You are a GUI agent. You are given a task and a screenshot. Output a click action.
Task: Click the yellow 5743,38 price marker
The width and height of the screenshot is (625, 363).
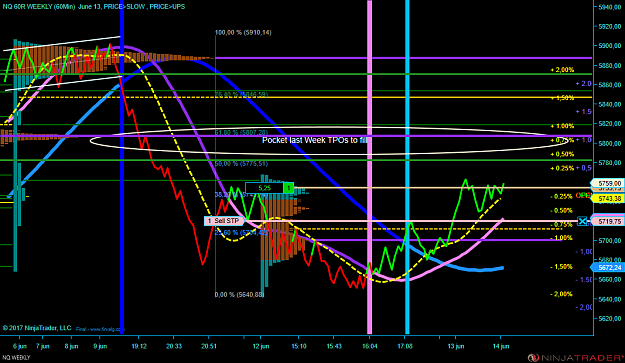(609, 198)
